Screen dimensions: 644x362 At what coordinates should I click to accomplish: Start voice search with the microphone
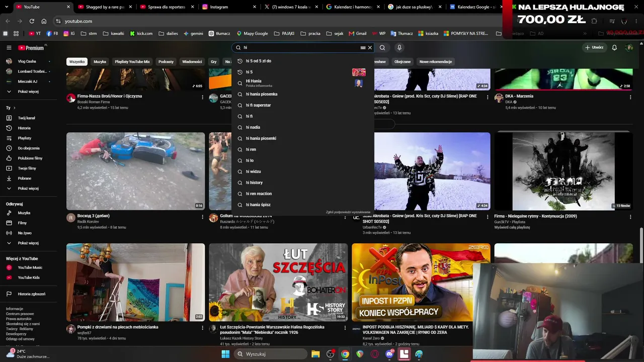coord(399,48)
